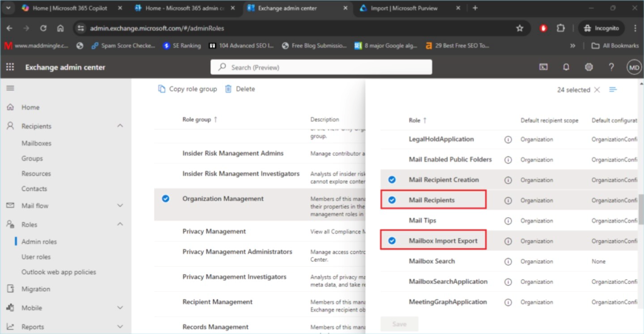Click the browser address bar URL
644x334 pixels.
pos(157,28)
